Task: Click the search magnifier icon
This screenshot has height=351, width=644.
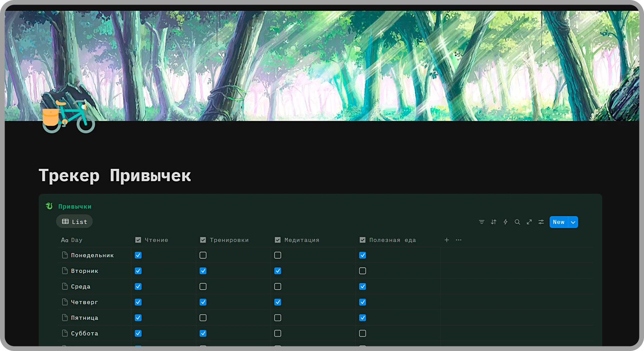Action: (x=517, y=222)
